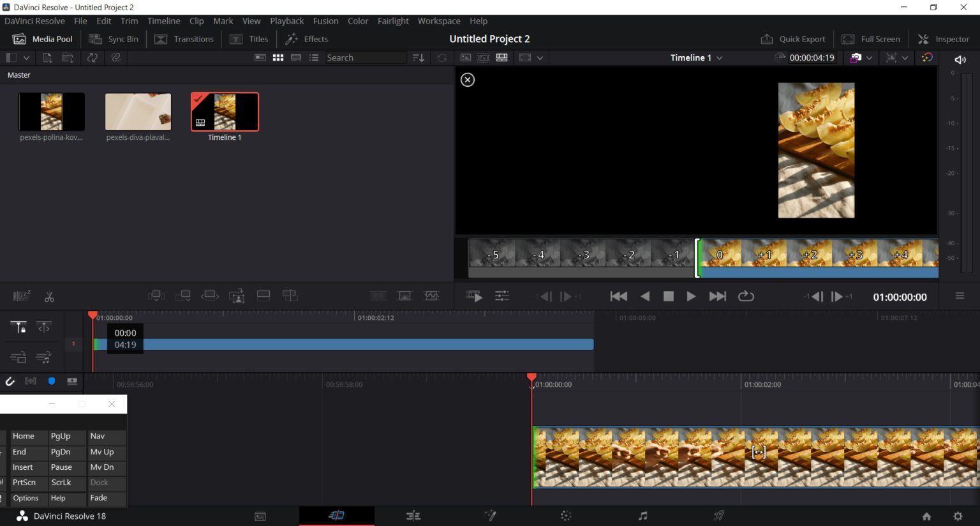Screen dimensions: 980x526
Task: Open Project Settings gear icon
Action: (958, 516)
